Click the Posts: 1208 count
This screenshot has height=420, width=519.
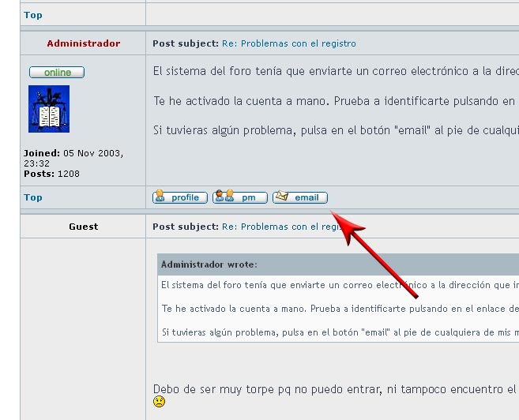tap(51, 174)
